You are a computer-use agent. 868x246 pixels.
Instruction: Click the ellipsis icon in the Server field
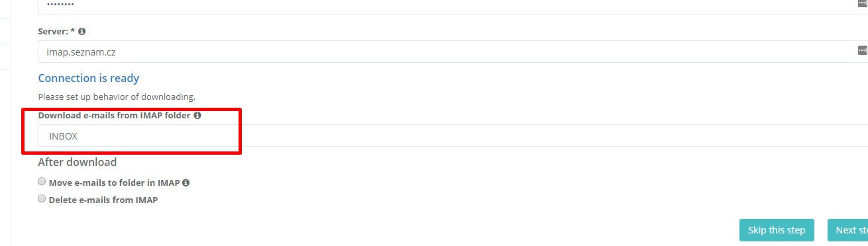863,50
